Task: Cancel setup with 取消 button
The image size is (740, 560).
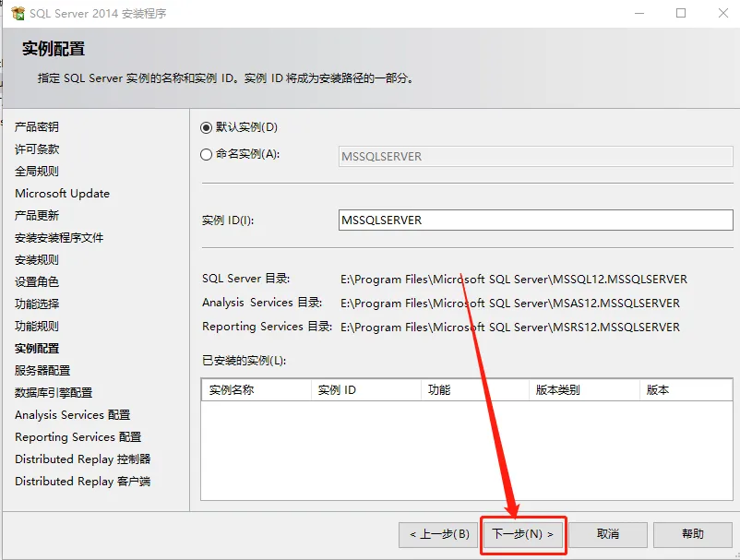Action: 607,534
